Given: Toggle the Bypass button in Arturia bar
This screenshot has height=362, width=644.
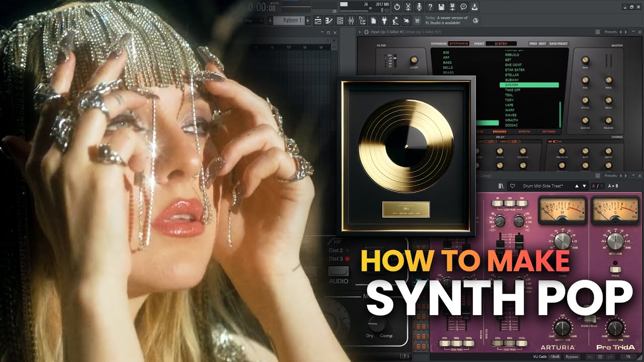Looking at the screenshot, I should (x=572, y=356).
